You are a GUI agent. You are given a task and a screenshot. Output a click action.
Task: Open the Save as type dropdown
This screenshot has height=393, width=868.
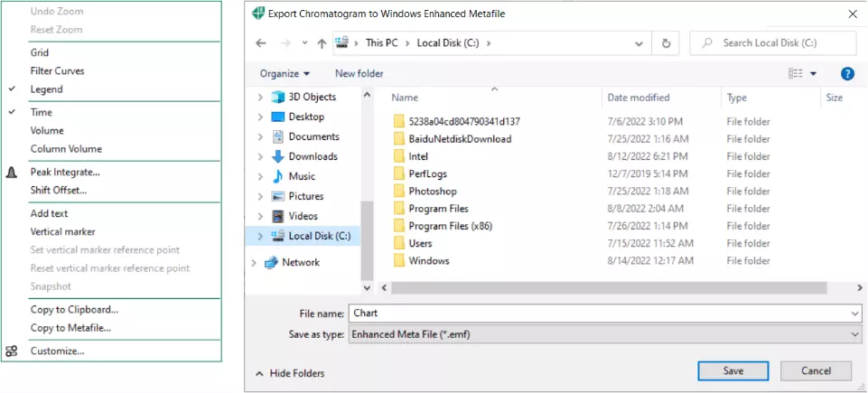tap(604, 334)
